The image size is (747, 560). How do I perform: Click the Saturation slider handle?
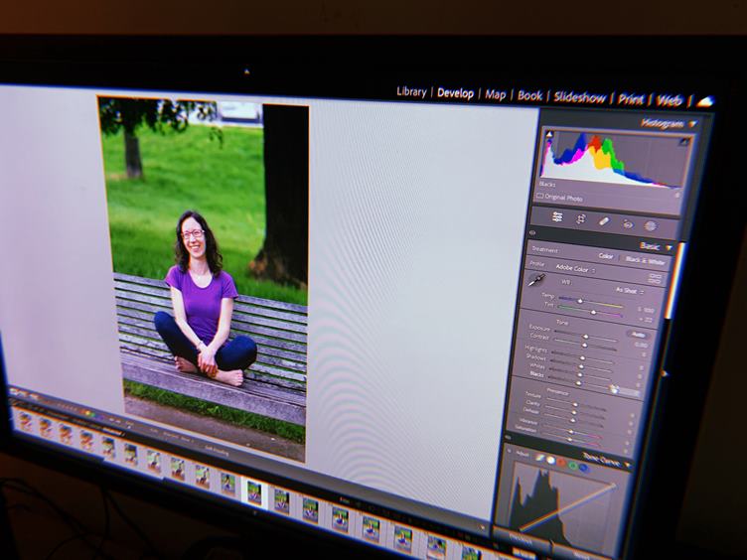tap(570, 440)
